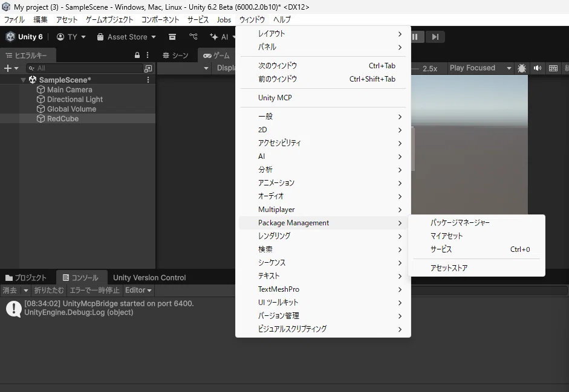The image size is (569, 392).
Task: Expand the 一般 submenu
Action: [323, 117]
